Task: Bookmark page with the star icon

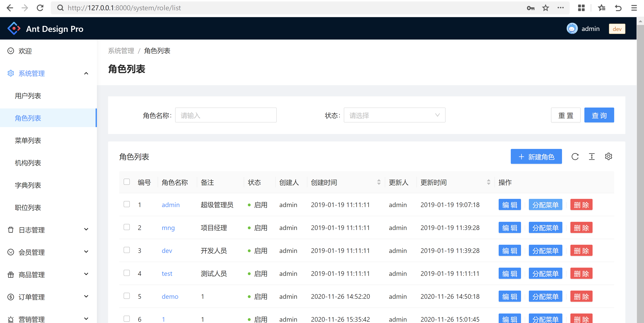Action: point(545,8)
